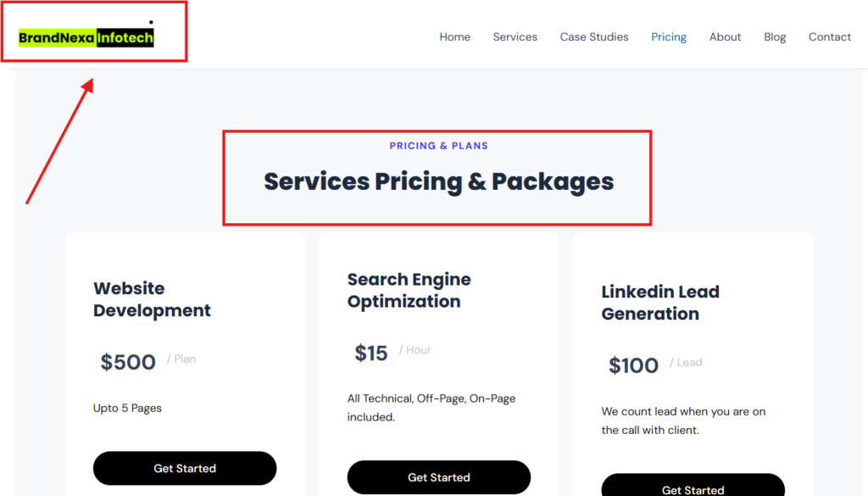Click the $100 per lead price
Image resolution: width=868 pixels, height=496 pixels.
pos(633,365)
